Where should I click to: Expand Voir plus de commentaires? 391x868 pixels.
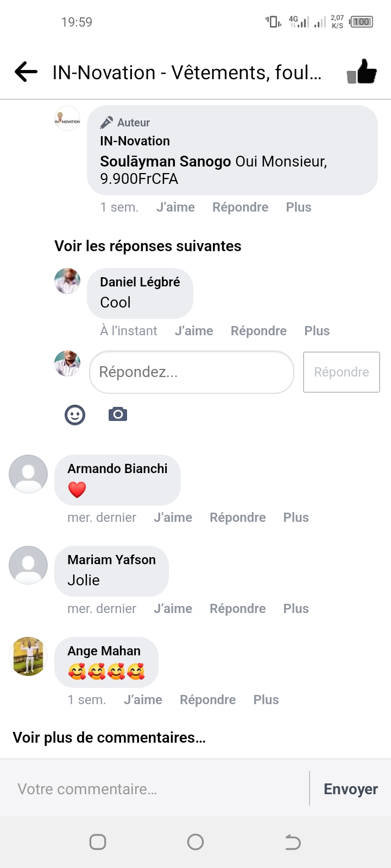click(109, 738)
